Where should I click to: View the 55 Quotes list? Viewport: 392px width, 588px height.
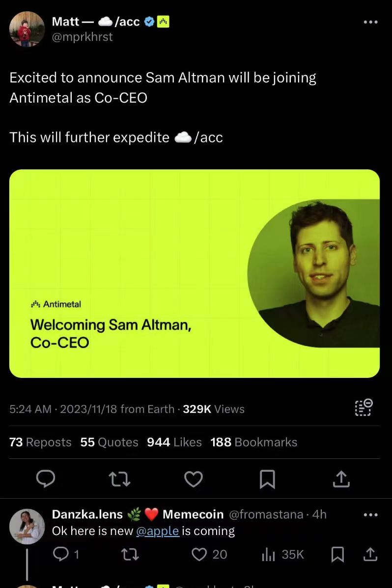(109, 442)
